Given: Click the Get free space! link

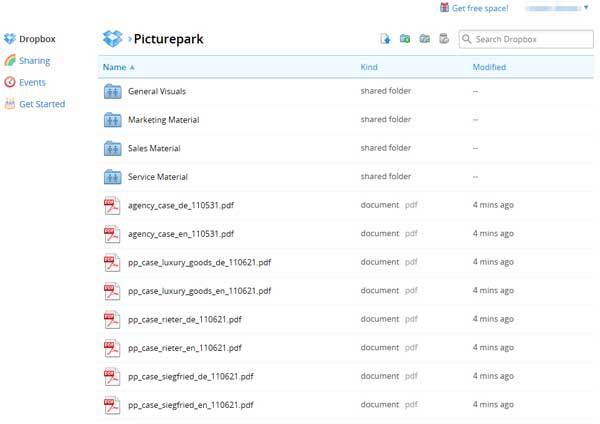Looking at the screenshot, I should click(x=480, y=8).
